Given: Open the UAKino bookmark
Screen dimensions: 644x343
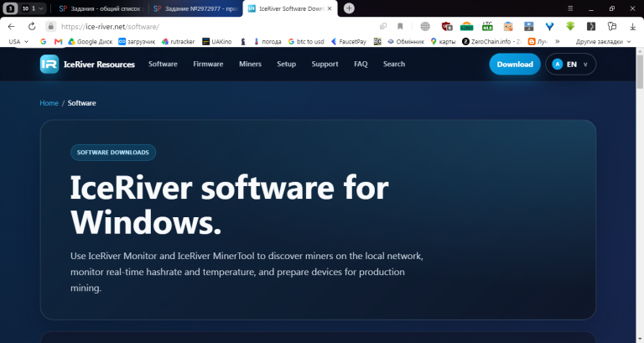Looking at the screenshot, I should coord(217,41).
